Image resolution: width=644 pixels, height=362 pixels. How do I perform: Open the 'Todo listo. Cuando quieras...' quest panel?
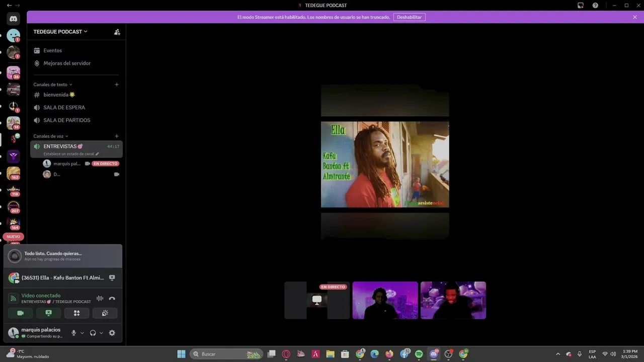tap(63, 256)
